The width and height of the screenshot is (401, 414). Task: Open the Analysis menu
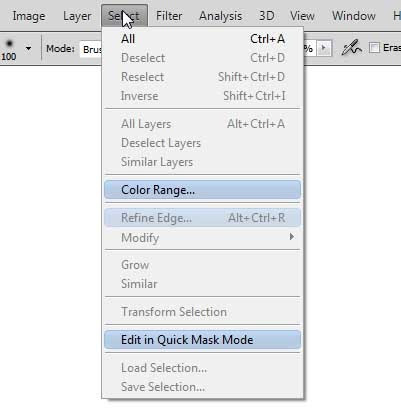pos(220,16)
